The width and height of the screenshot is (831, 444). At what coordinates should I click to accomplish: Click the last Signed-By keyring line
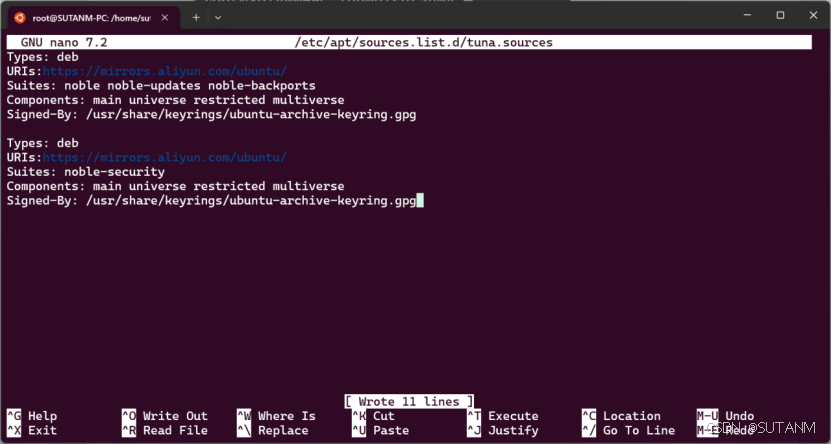pyautogui.click(x=211, y=201)
